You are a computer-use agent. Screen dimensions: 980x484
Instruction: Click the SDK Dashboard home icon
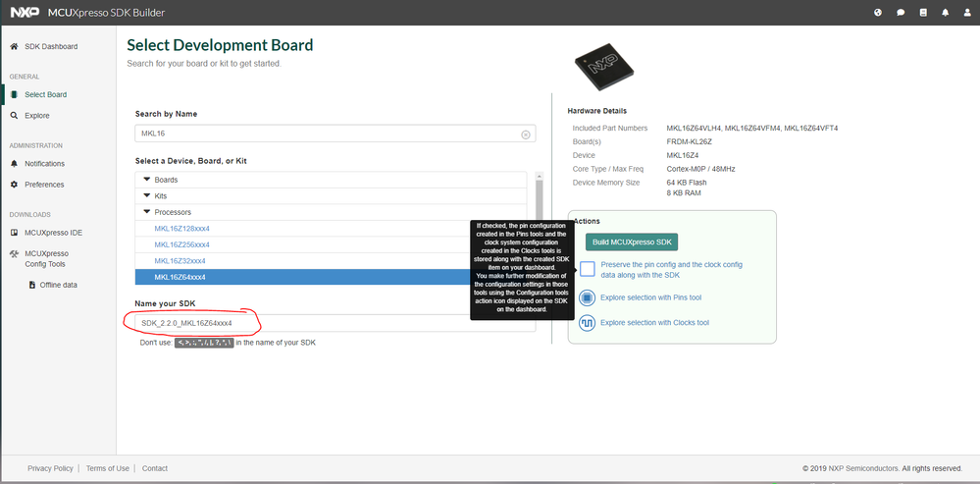point(14,46)
